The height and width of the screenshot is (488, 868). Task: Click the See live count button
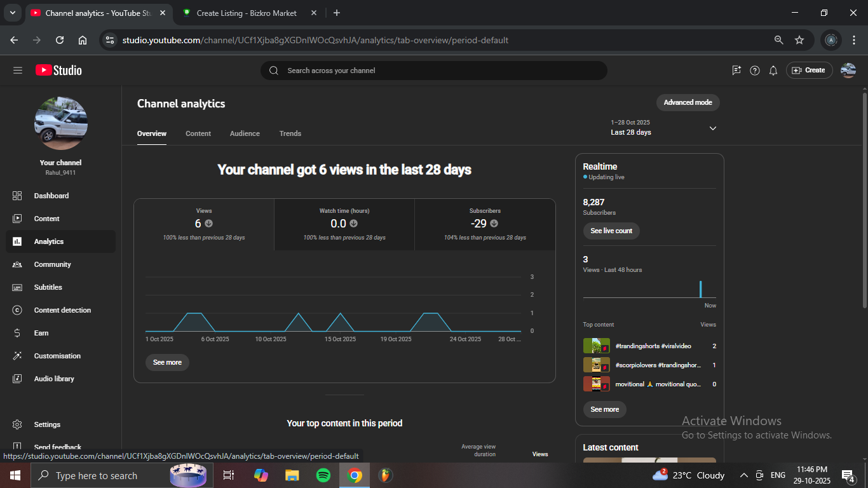611,231
